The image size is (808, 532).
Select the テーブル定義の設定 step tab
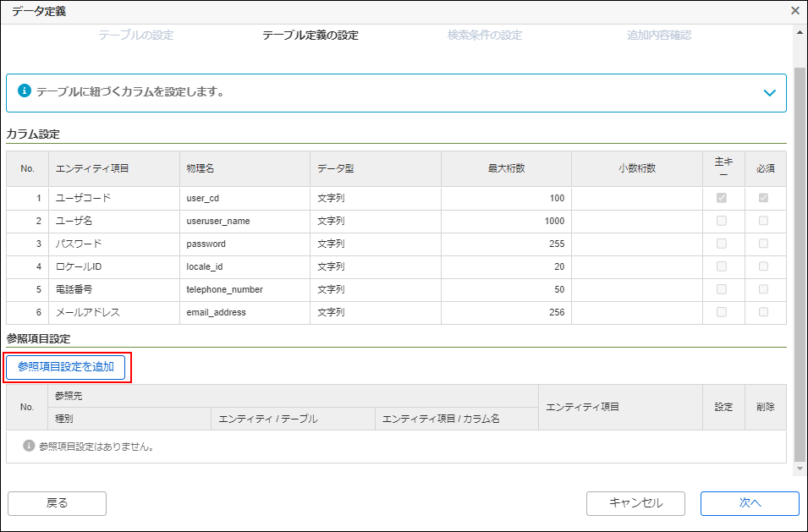coord(311,35)
